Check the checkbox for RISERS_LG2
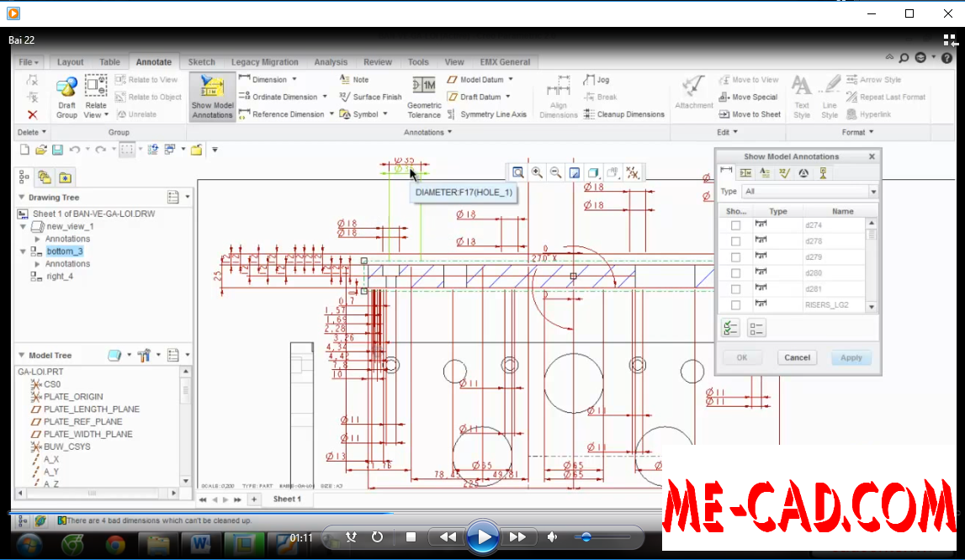This screenshot has width=965, height=560. point(736,304)
